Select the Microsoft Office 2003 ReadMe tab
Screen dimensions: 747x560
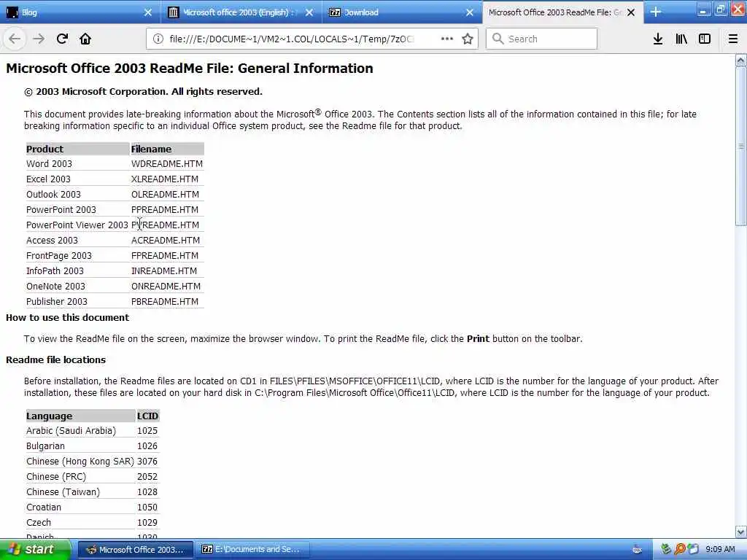pyautogui.click(x=555, y=12)
